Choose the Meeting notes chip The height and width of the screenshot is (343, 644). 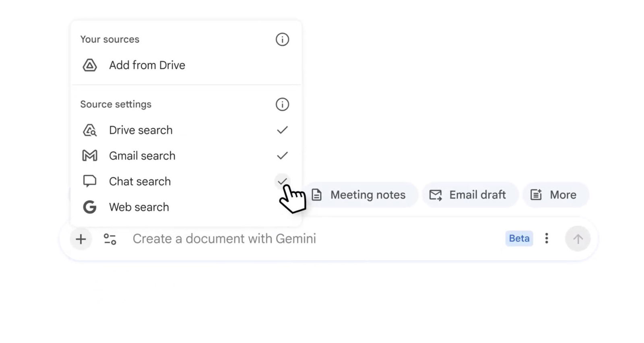pyautogui.click(x=359, y=195)
